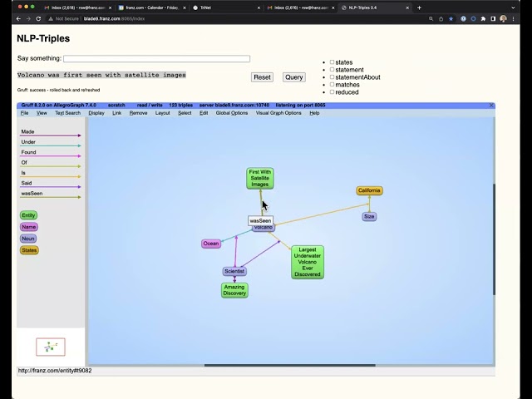Screen dimensions: 532x399
Task: Tick the statementAbout checkbox
Action: pyautogui.click(x=332, y=77)
